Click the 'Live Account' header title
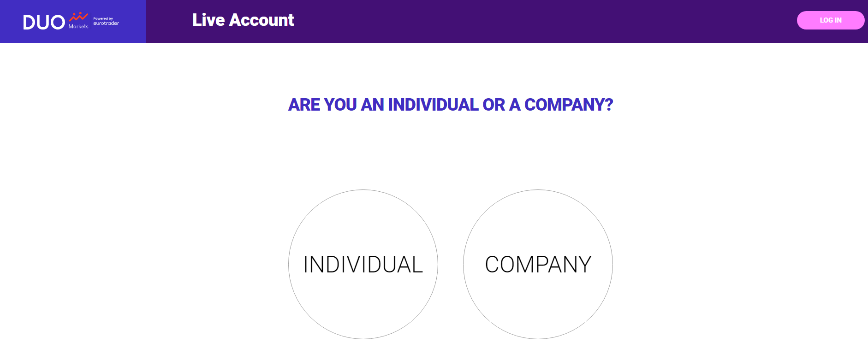868x360 pixels. point(243,20)
